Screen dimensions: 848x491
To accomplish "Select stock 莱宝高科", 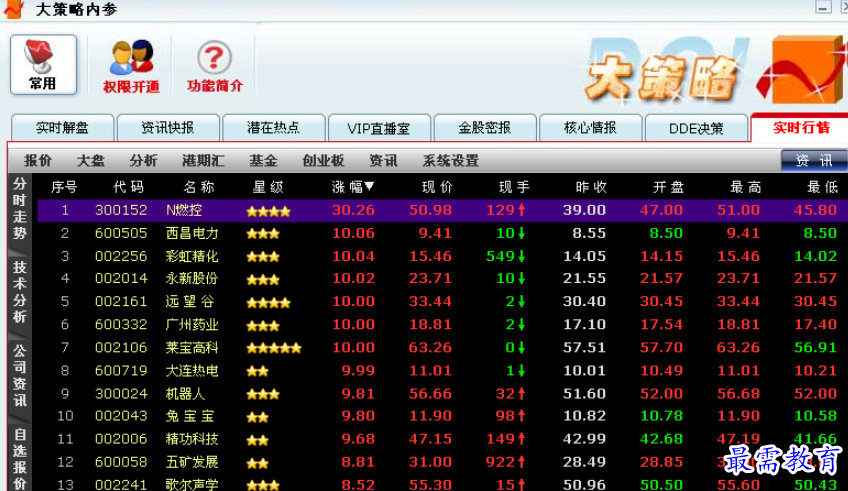I will pos(192,347).
